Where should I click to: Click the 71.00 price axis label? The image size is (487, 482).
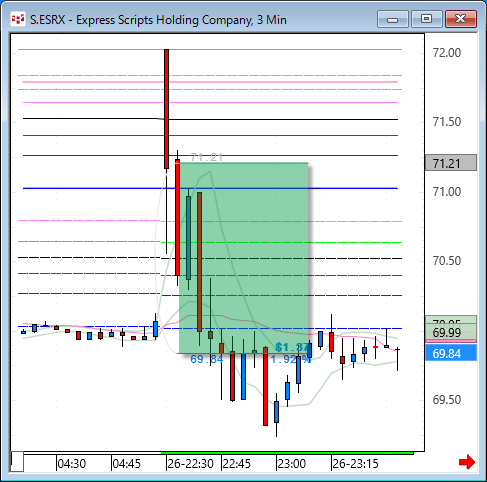(x=447, y=192)
